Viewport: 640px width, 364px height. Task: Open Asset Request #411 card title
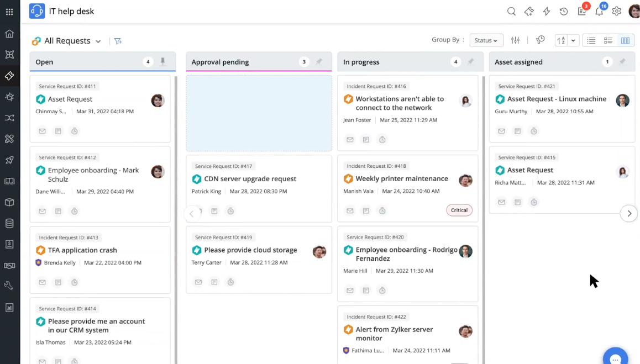pyautogui.click(x=70, y=99)
